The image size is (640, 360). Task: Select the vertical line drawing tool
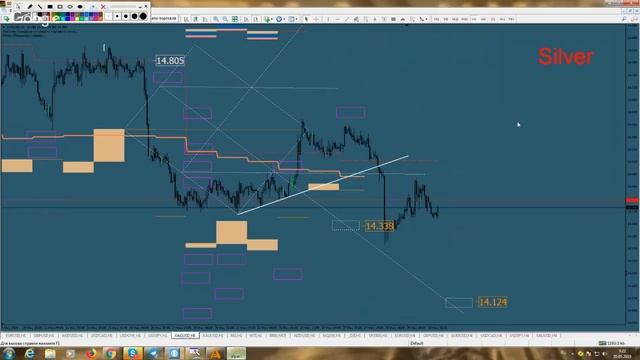[328, 19]
